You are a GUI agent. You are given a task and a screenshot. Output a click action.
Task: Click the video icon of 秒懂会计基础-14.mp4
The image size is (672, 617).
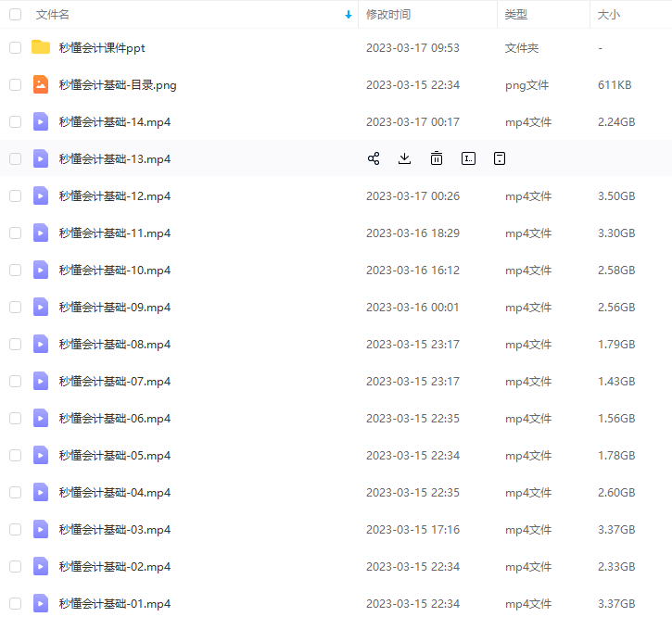point(41,121)
